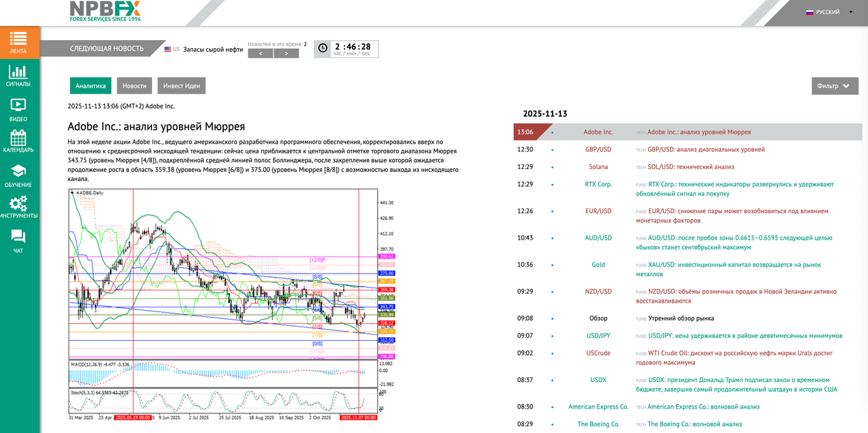Select Solana instrument in news list
Viewport: 868px width, 433px height.
point(598,167)
